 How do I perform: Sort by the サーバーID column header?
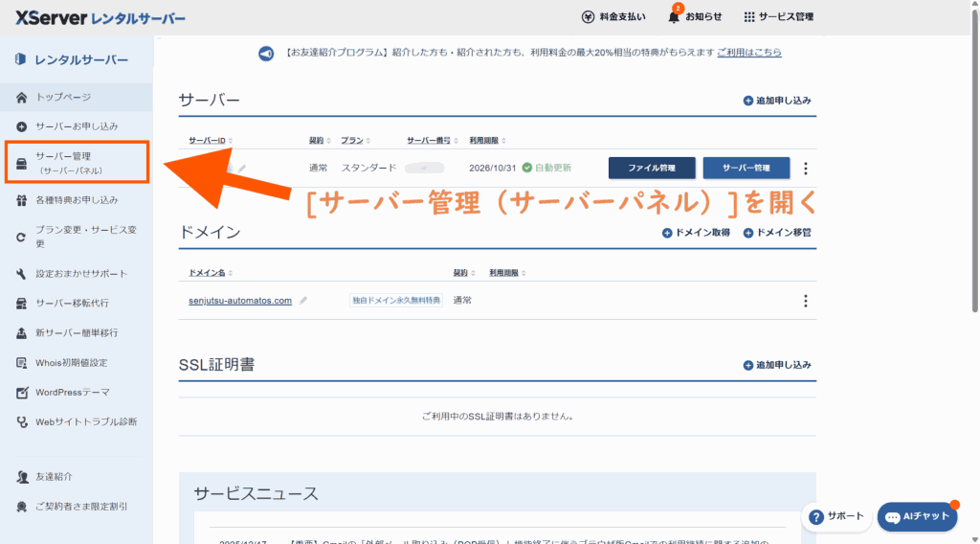coord(210,140)
